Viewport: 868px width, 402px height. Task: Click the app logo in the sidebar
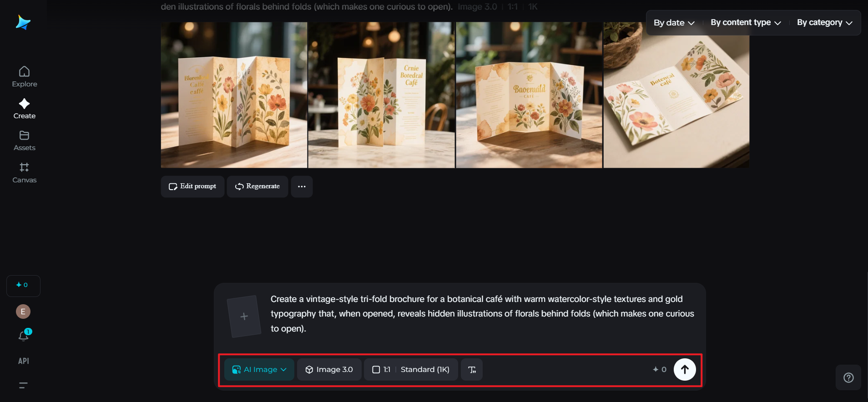point(23,22)
